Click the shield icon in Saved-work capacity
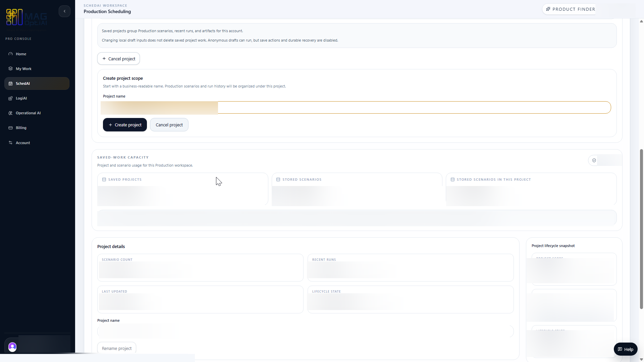644x362 pixels. (594, 161)
